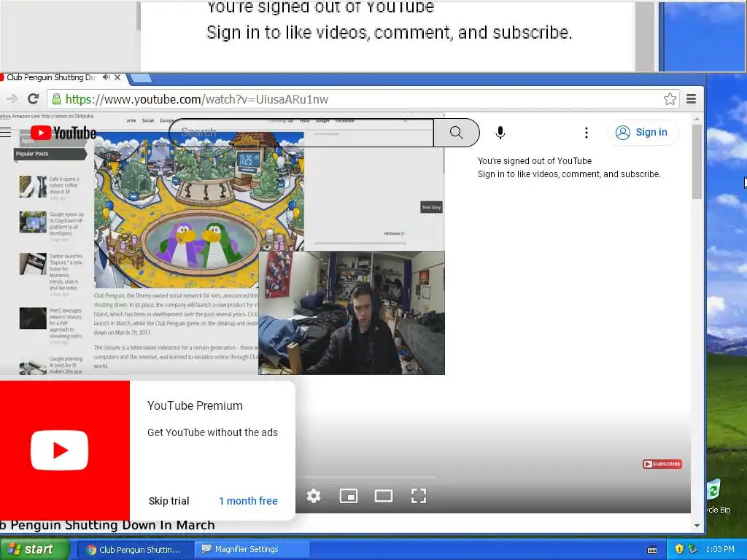Screen dimensions: 747x560
Task: Click the webcam overlay in the video
Action: point(352,313)
